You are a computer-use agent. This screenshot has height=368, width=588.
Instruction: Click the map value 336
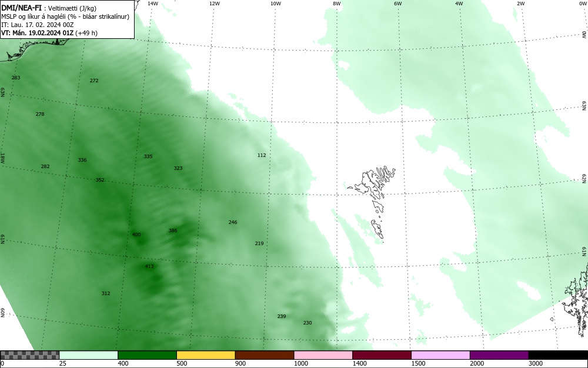82,160
